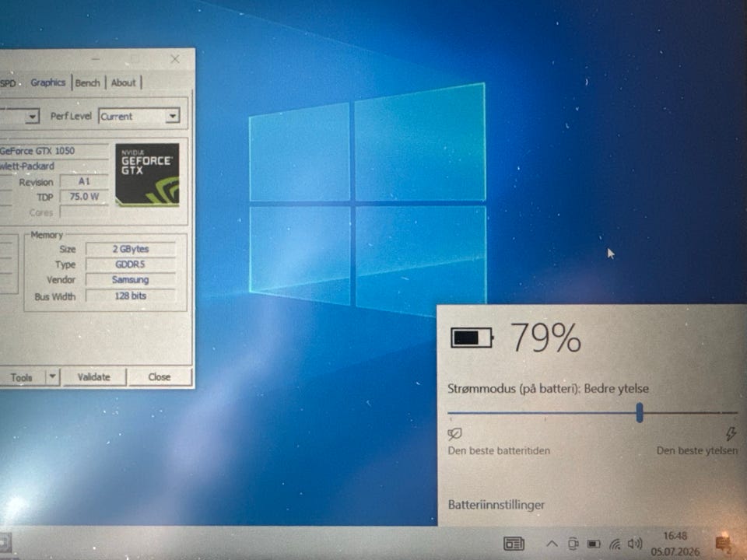Open the Tools dropdown arrow
Screen dimensions: 747x560
click(x=52, y=376)
